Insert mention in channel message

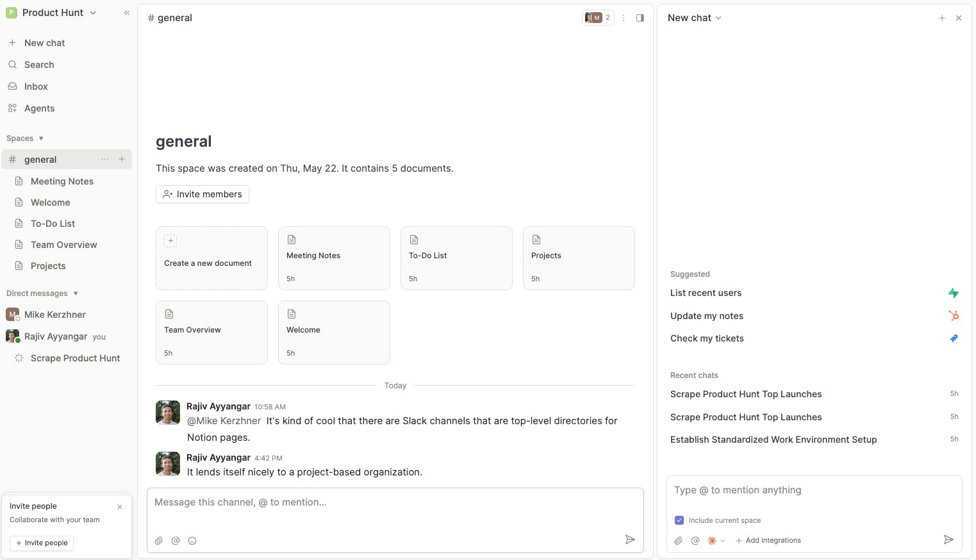click(176, 541)
